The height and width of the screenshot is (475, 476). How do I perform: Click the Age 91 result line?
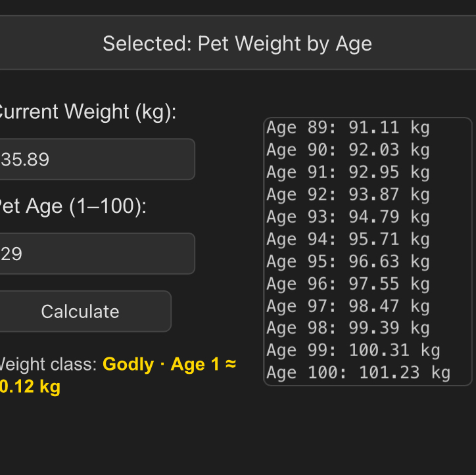point(348,172)
